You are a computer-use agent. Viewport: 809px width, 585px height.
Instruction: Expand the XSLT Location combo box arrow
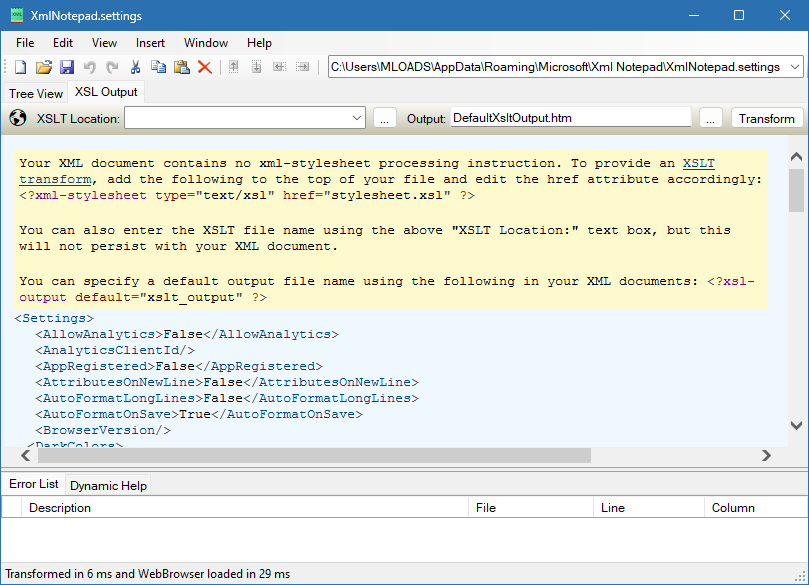point(357,118)
